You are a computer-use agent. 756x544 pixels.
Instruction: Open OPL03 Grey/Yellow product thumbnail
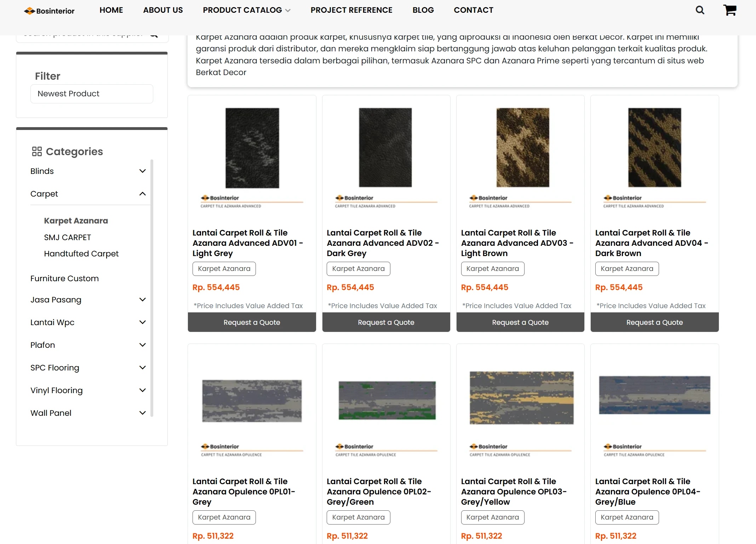coord(520,407)
